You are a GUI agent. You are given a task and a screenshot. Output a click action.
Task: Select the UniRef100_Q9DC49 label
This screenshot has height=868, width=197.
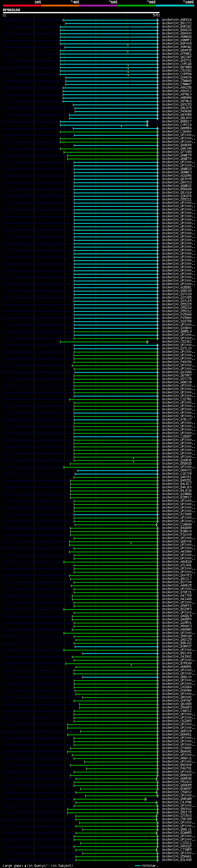176,291
